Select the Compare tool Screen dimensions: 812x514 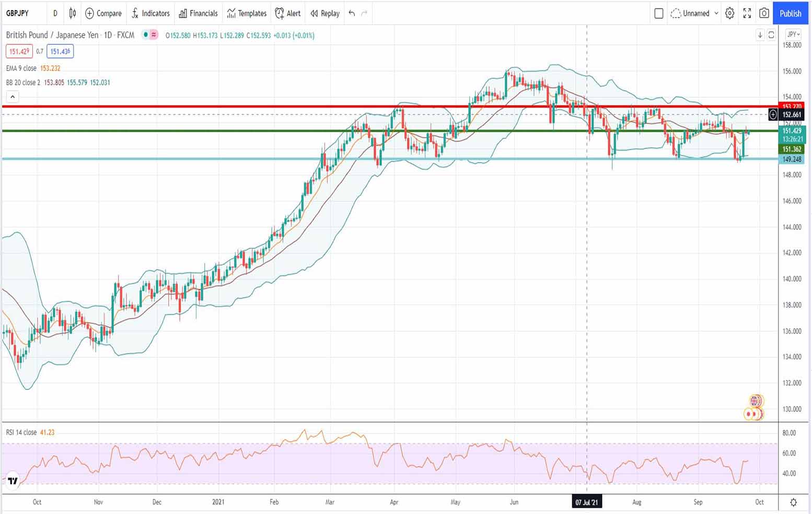pyautogui.click(x=103, y=14)
